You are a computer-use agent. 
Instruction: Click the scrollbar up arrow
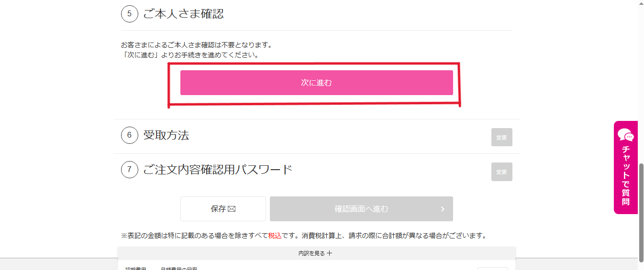click(641, 3)
